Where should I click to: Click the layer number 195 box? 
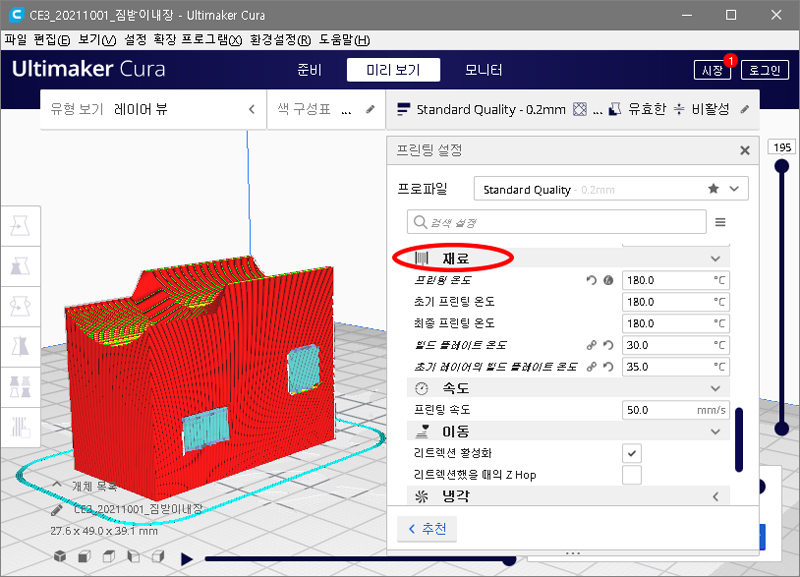[782, 147]
